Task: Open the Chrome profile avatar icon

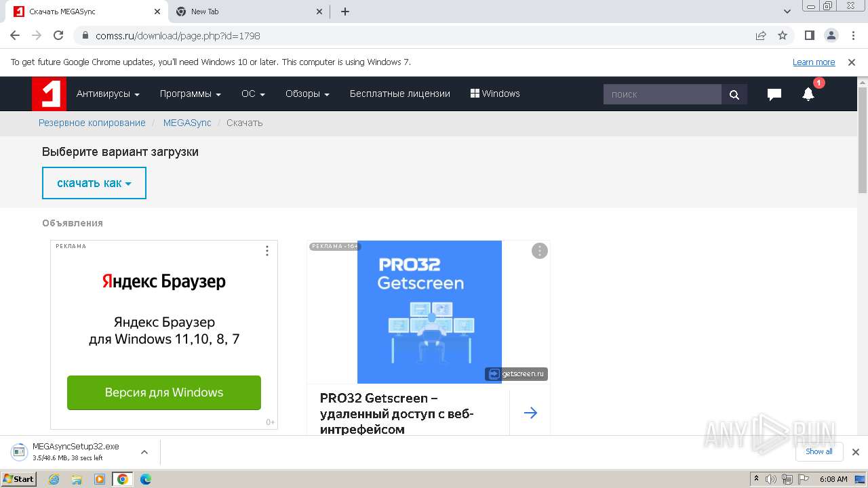Action: tap(831, 35)
